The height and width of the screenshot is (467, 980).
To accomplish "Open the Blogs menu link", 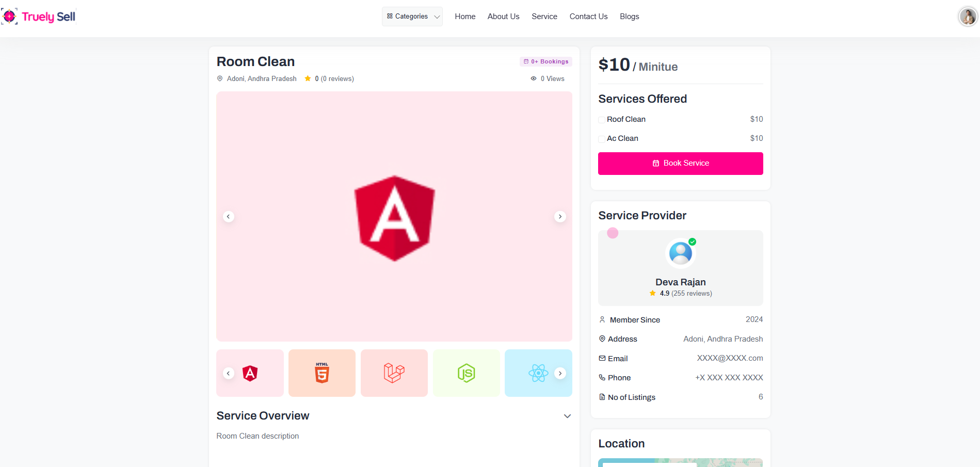I will 629,17.
